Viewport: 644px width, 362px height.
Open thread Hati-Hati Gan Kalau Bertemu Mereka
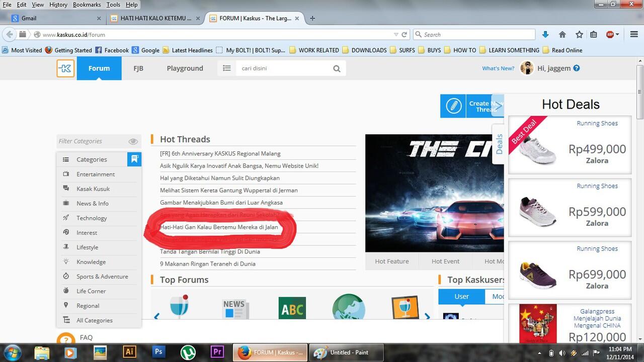click(219, 227)
